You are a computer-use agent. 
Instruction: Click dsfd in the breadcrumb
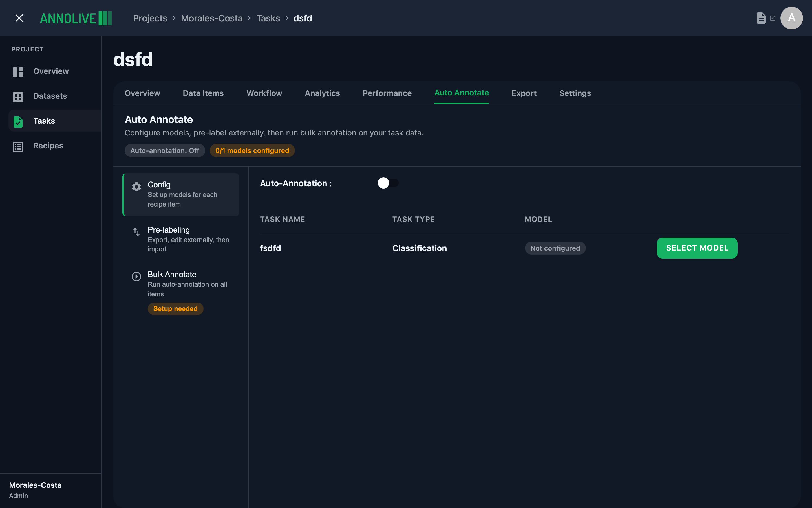coord(303,18)
